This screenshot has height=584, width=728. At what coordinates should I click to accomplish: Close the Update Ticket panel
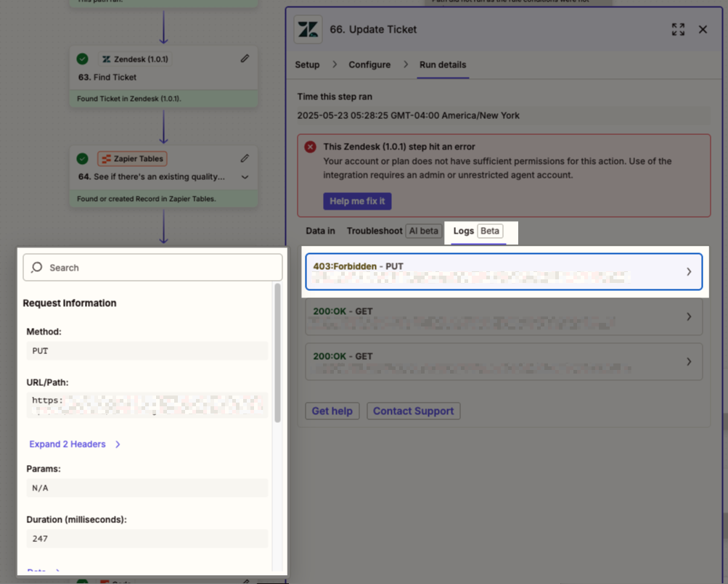(703, 30)
